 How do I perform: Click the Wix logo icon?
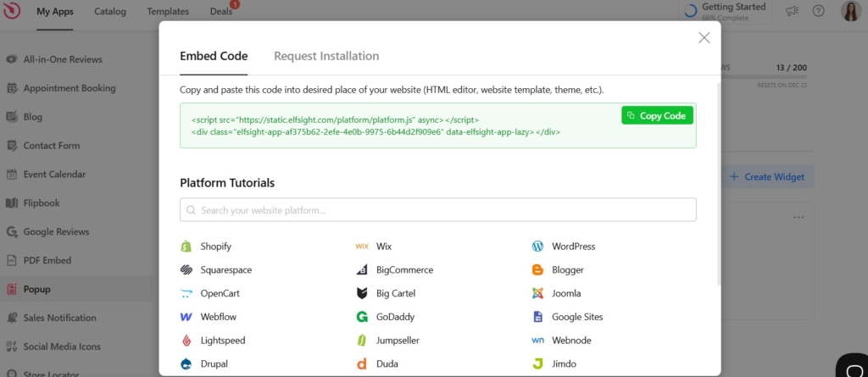pyautogui.click(x=361, y=247)
